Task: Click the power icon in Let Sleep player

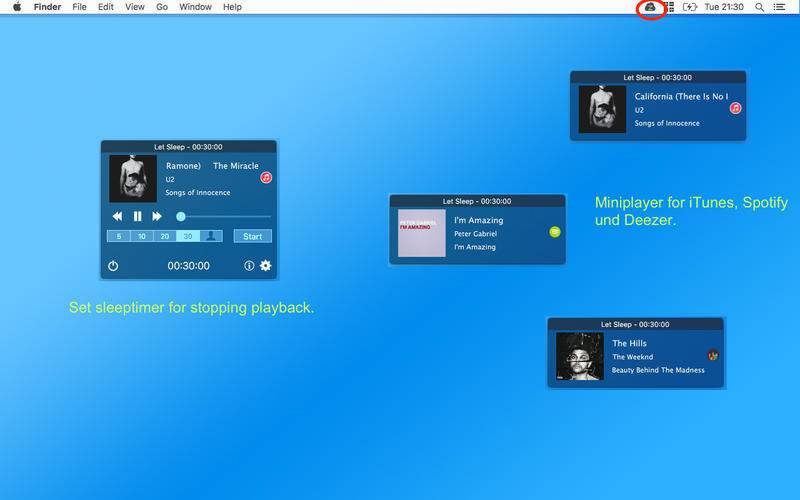Action: [x=113, y=266]
